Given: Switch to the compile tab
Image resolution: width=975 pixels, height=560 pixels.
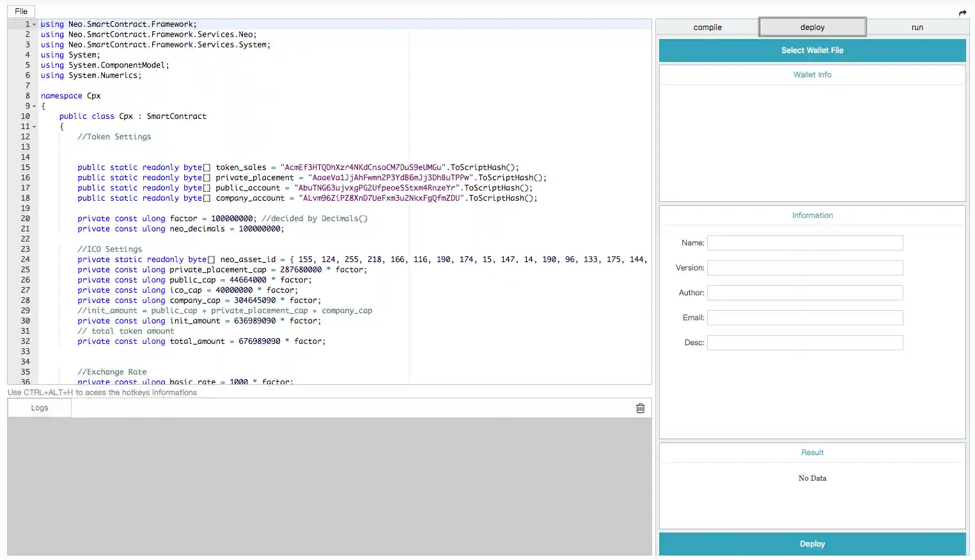Looking at the screenshot, I should 707,27.
